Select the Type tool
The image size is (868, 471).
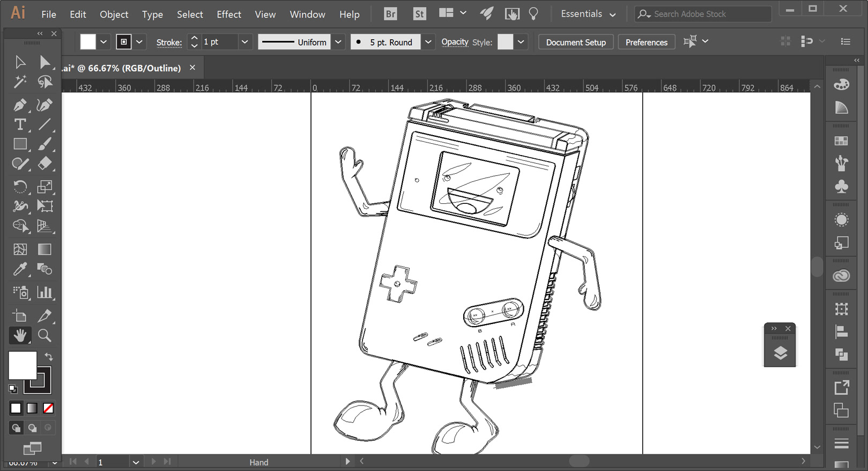[x=20, y=124]
